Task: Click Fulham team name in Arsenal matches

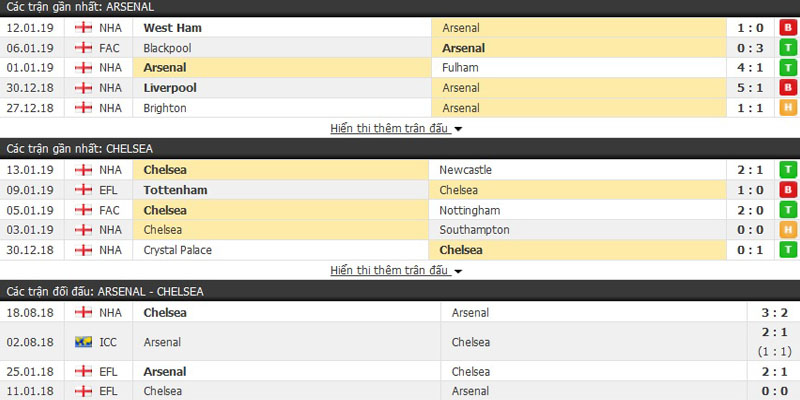Action: tap(459, 67)
